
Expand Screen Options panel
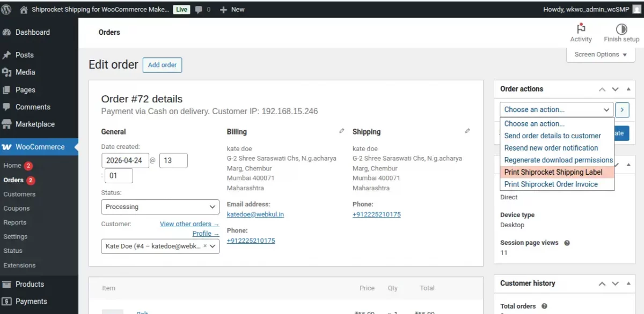click(601, 55)
